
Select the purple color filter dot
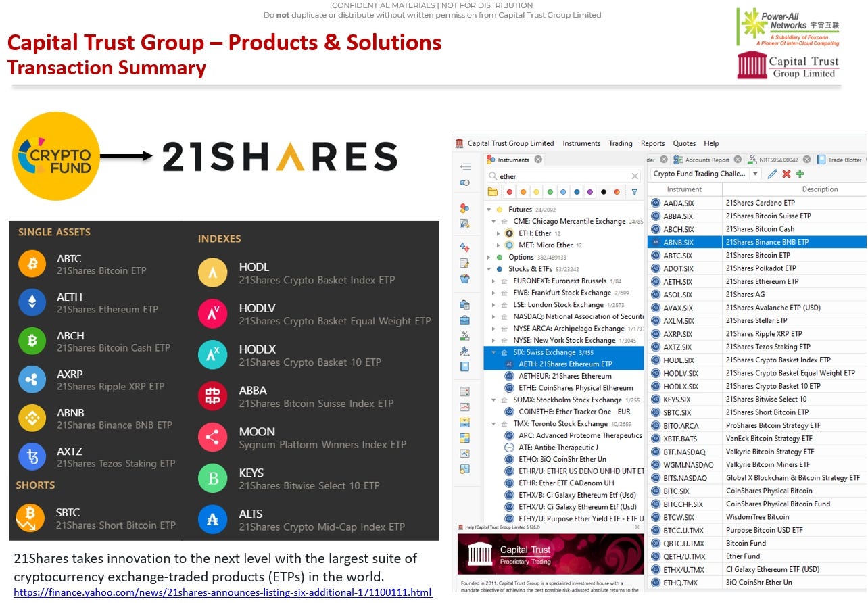click(x=590, y=192)
